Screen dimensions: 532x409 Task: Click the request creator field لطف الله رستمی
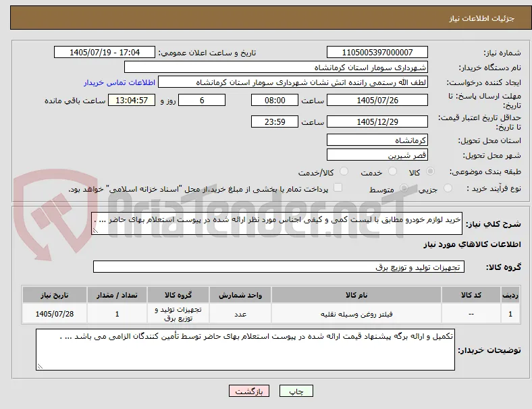pos(293,82)
